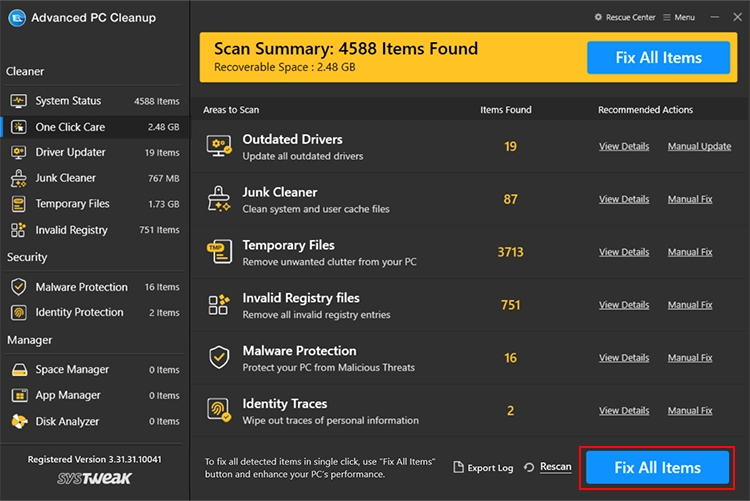Click the Driver Updater sidebar icon
750x501 pixels.
(19, 153)
